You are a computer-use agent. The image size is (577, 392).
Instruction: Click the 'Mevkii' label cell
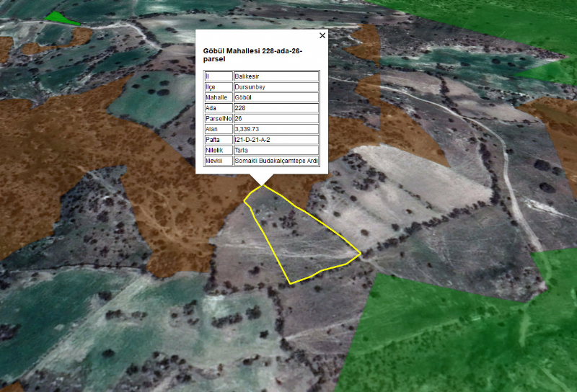(x=219, y=161)
